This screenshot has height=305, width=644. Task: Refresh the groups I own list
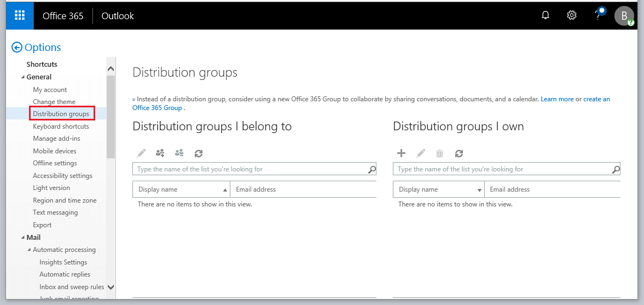(x=459, y=154)
